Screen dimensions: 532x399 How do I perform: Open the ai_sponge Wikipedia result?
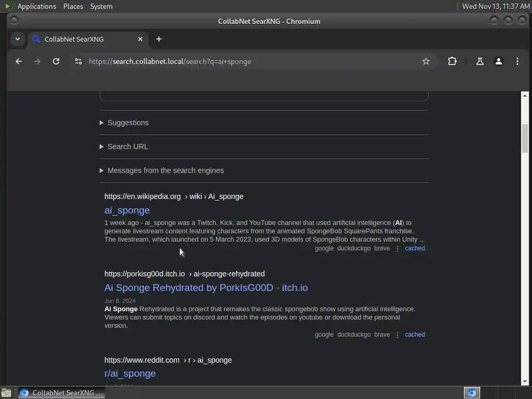point(127,210)
